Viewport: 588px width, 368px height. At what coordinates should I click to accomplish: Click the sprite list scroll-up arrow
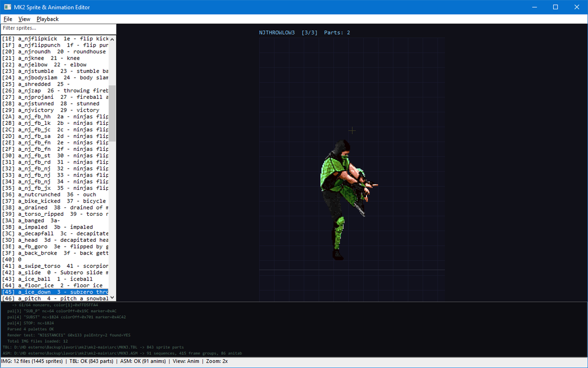[x=112, y=39]
